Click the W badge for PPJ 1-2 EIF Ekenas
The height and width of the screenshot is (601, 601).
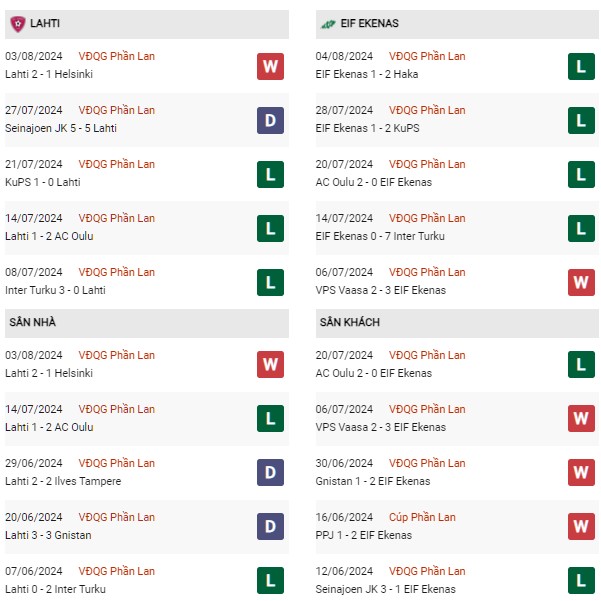(581, 526)
